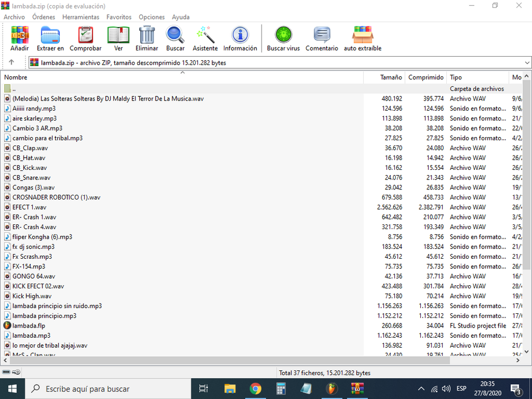Open File Explorer from taskbar
This screenshot has width=532, height=399.
[x=230, y=389]
